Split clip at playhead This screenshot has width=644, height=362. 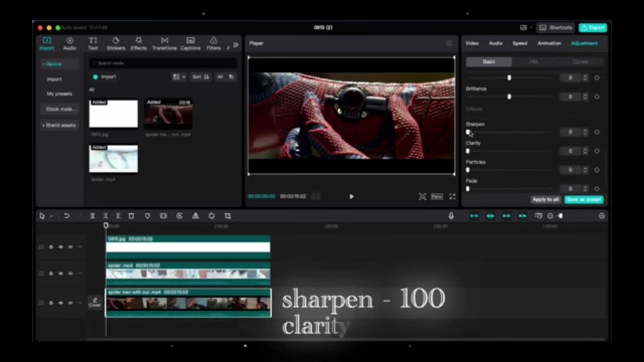coord(93,216)
